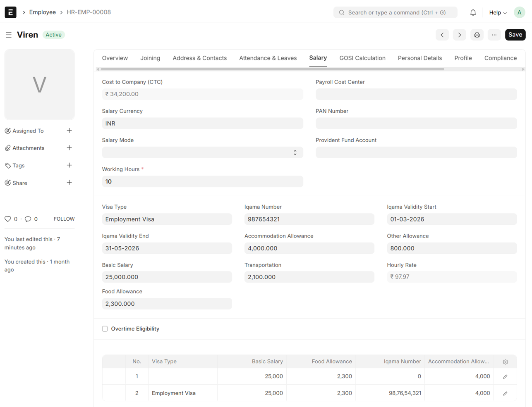Enable the Overtime Eligibility checkbox
Screen dimensions: 532x407
(x=105, y=329)
